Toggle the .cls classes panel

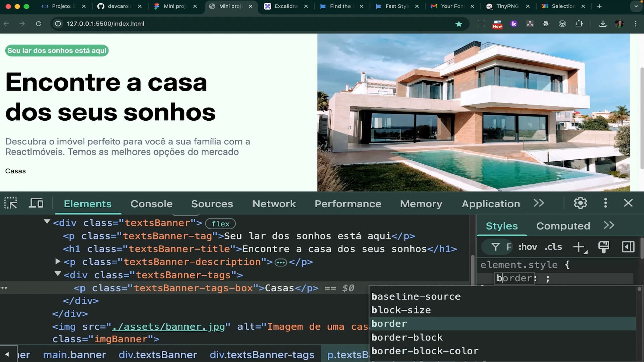click(553, 247)
